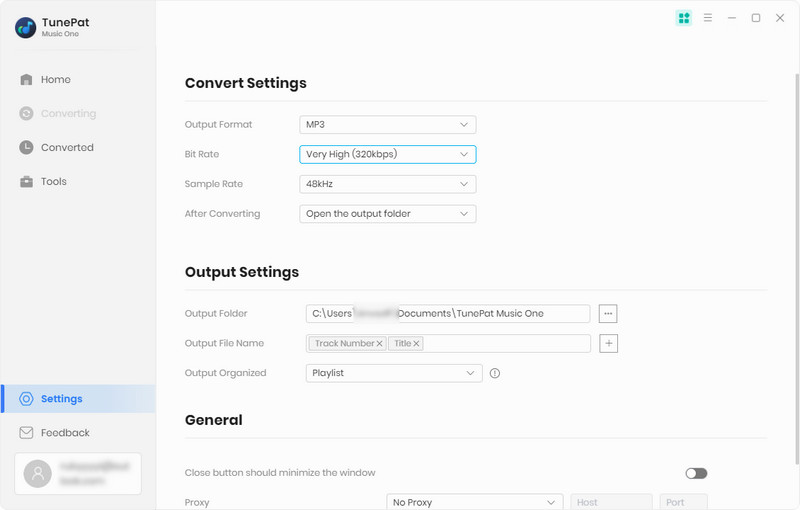Click the Output Folder path field

click(x=448, y=314)
